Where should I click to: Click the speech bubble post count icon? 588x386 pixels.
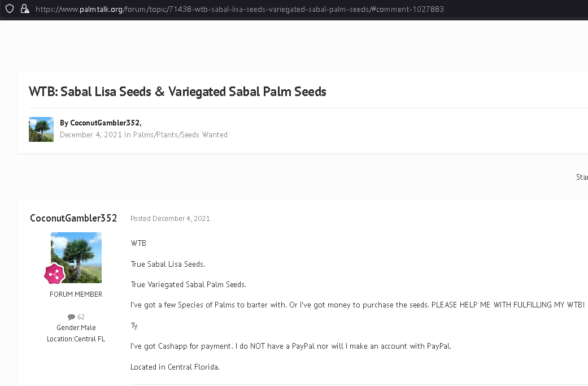pyautogui.click(x=71, y=317)
